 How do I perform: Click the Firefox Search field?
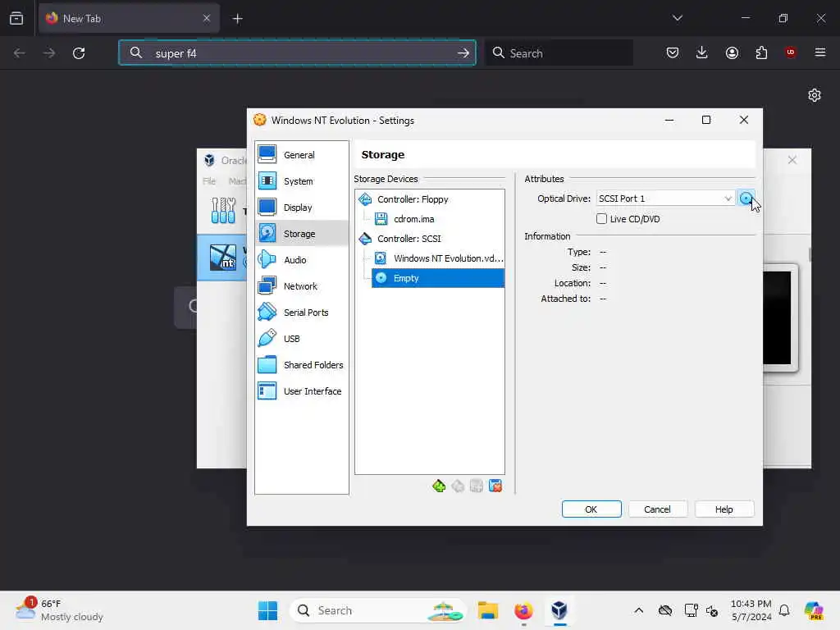559,53
